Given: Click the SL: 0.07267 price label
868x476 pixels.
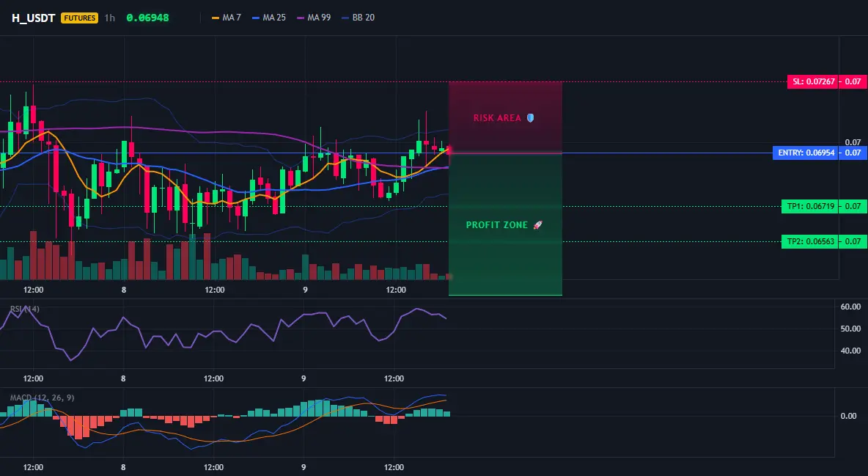Looking at the screenshot, I should pyautogui.click(x=812, y=82).
